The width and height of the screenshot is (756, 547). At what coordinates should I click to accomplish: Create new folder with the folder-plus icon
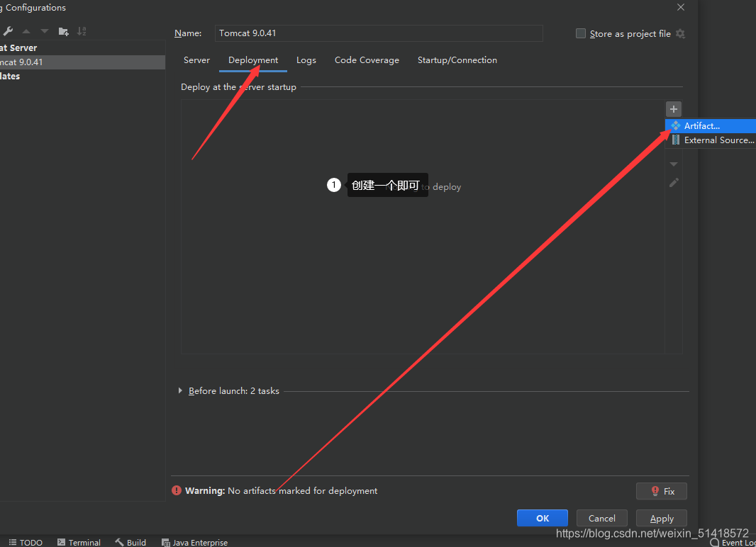pyautogui.click(x=63, y=31)
